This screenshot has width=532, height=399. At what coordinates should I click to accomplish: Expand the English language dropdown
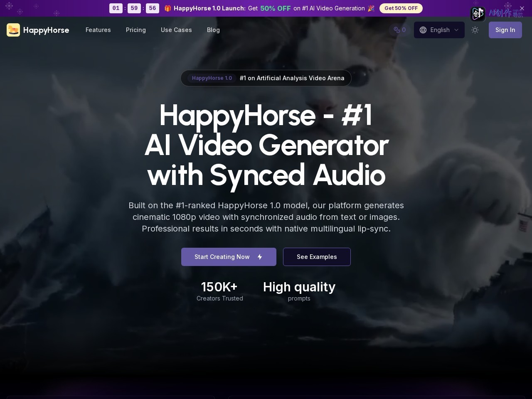coord(439,30)
